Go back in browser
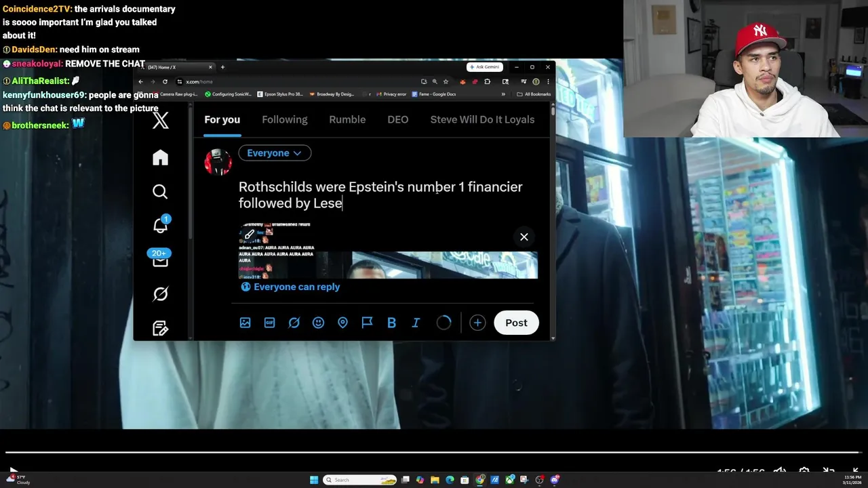The width and height of the screenshot is (868, 488). (x=141, y=81)
